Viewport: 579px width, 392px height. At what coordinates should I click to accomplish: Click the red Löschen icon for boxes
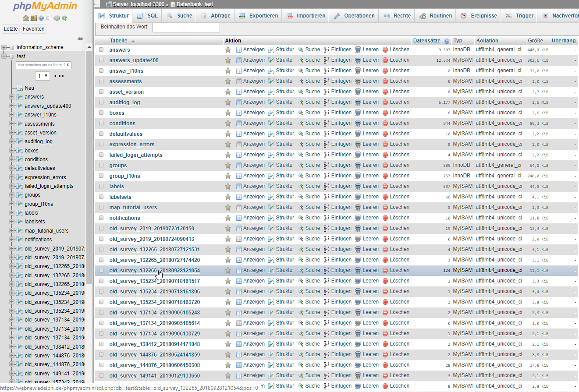tap(385, 113)
